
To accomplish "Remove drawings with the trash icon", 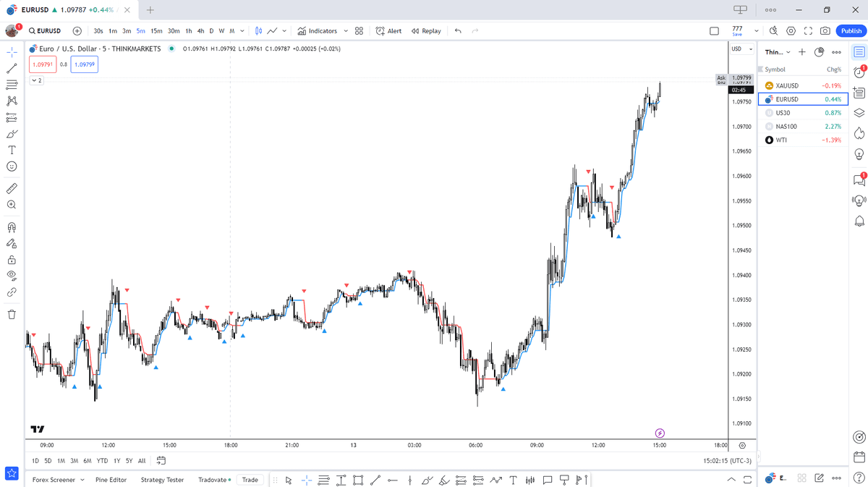I will [x=12, y=314].
